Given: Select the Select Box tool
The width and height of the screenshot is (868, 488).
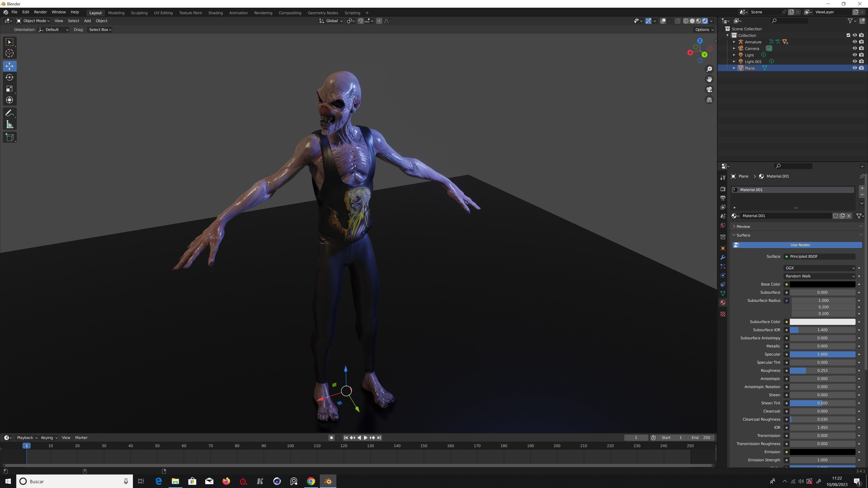Looking at the screenshot, I should point(9,42).
